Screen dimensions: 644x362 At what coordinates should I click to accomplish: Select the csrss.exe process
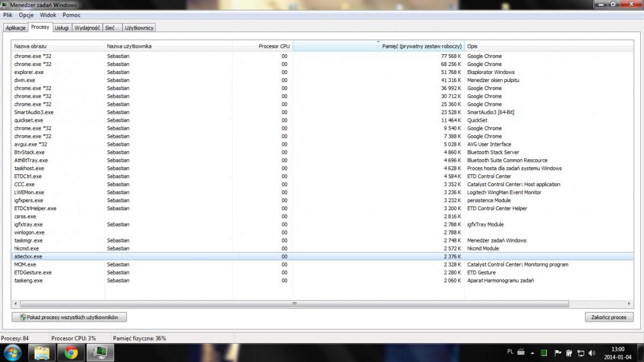pyautogui.click(x=322, y=217)
